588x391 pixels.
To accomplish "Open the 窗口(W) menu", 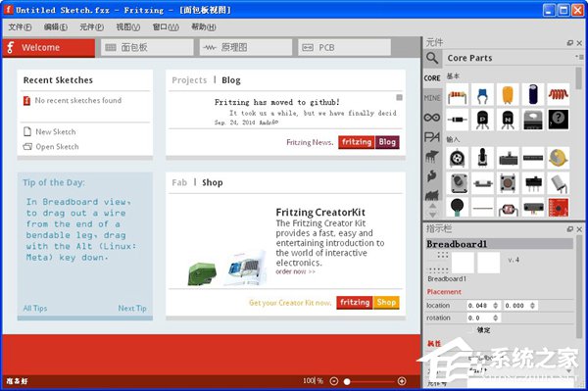I will tap(166, 27).
